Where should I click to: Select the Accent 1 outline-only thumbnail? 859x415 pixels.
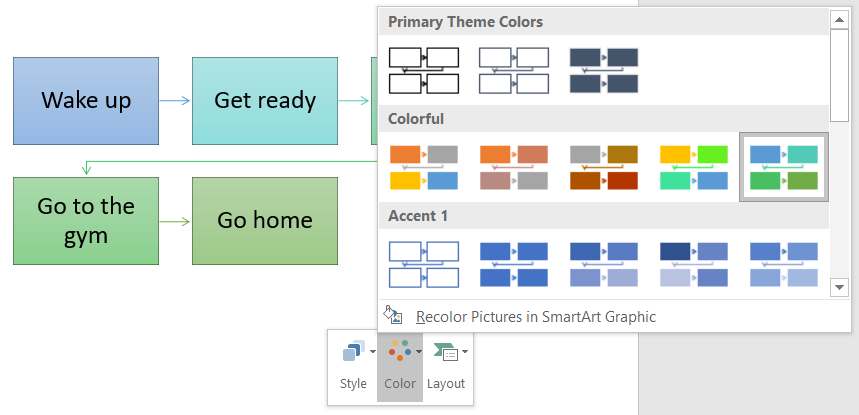pos(424,264)
